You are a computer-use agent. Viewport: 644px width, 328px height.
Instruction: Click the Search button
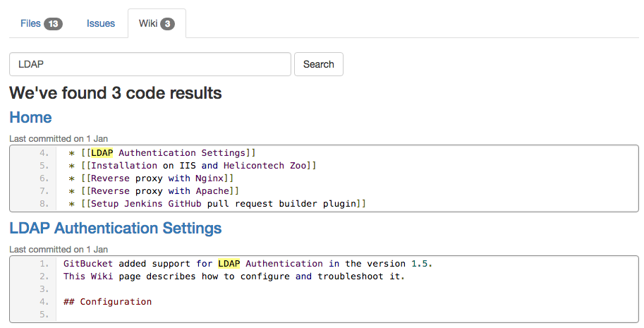coord(319,64)
